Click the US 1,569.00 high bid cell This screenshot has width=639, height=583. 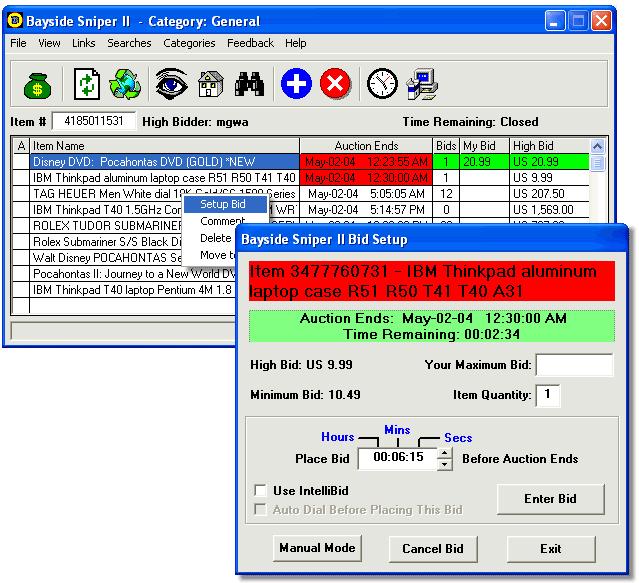[x=549, y=210]
